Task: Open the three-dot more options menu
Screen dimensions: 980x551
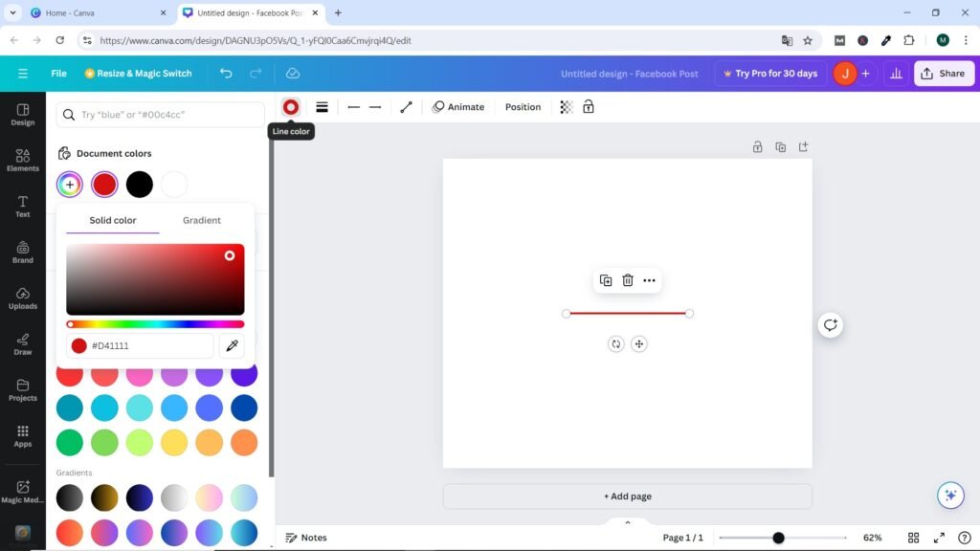Action: coord(649,280)
